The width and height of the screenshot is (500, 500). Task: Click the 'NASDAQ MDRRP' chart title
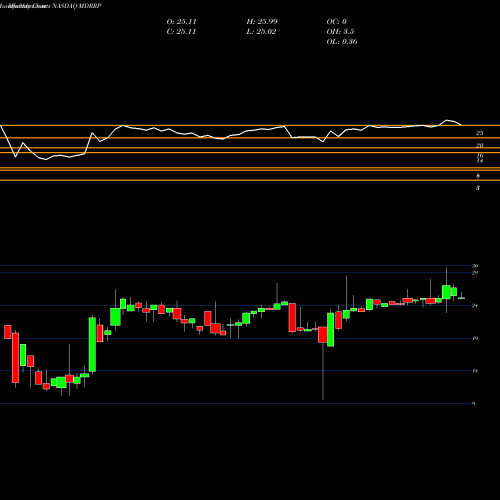tap(76, 6)
